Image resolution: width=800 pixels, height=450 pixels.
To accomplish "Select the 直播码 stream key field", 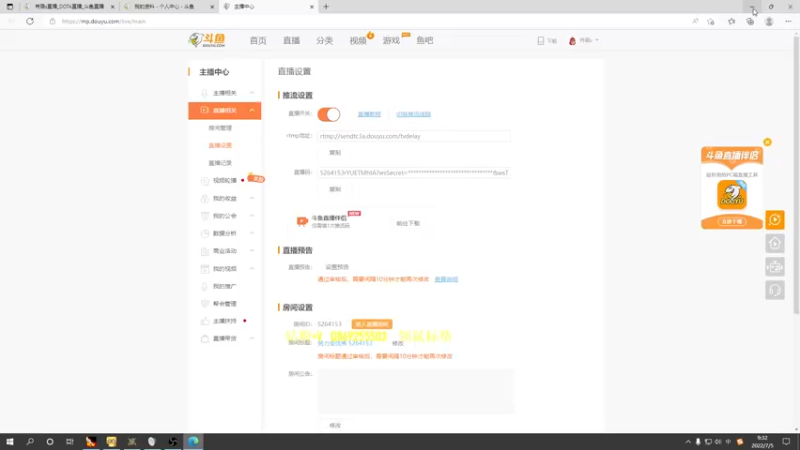I will click(x=413, y=173).
